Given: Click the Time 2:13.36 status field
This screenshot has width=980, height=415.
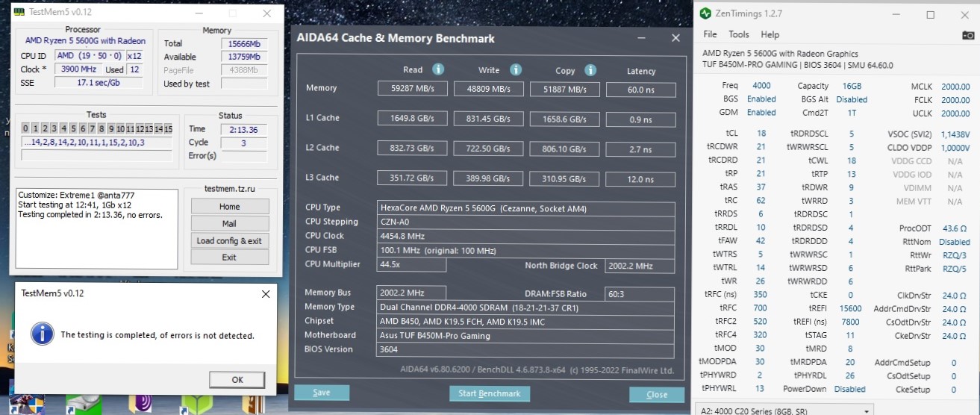Looking at the screenshot, I should click(243, 129).
